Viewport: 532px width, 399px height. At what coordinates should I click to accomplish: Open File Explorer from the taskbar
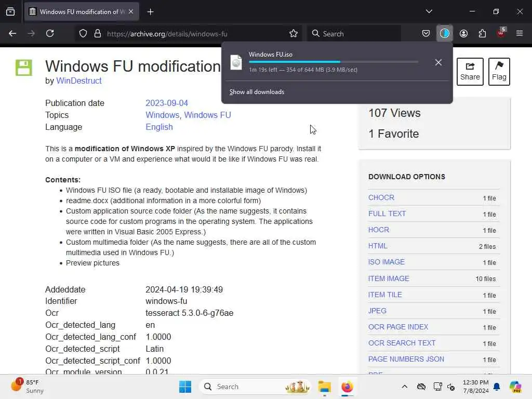point(324,387)
